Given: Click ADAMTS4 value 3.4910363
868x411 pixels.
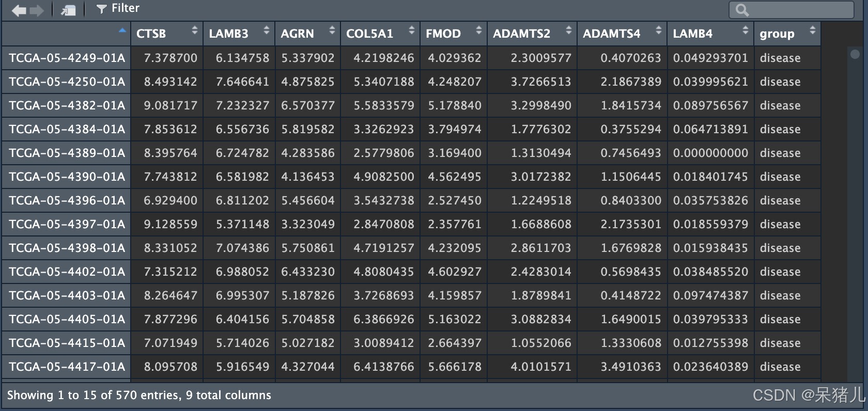Looking at the screenshot, I should tap(631, 367).
